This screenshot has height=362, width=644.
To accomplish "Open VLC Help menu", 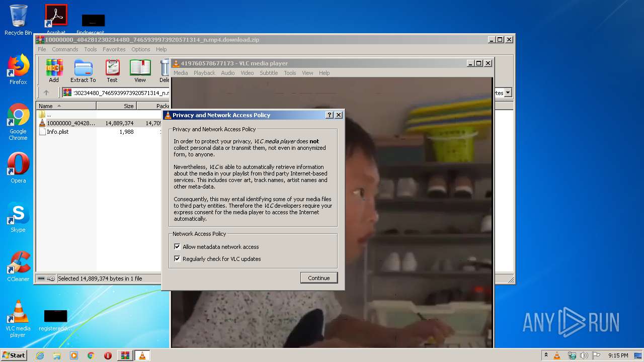I will [325, 73].
